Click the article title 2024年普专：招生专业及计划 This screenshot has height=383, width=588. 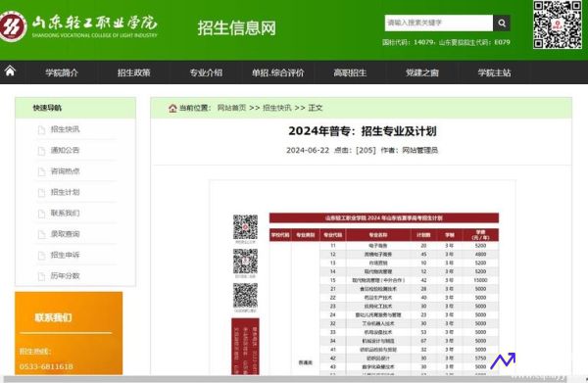coord(363,131)
